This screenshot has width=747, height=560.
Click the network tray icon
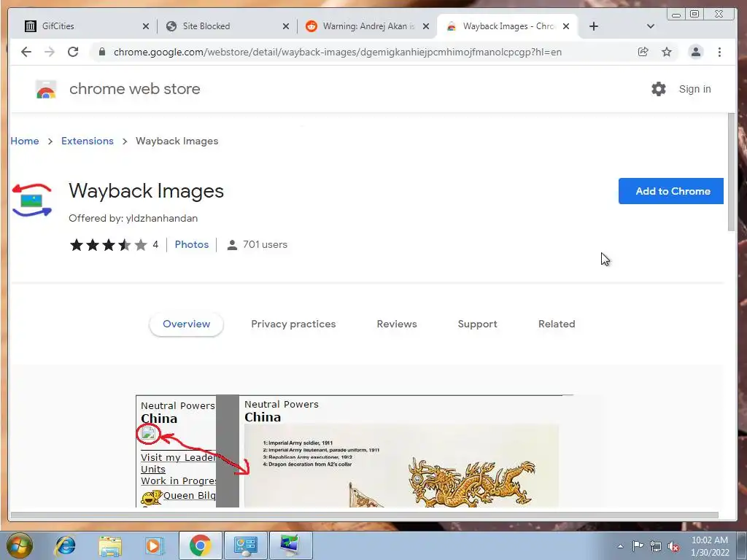656,546
